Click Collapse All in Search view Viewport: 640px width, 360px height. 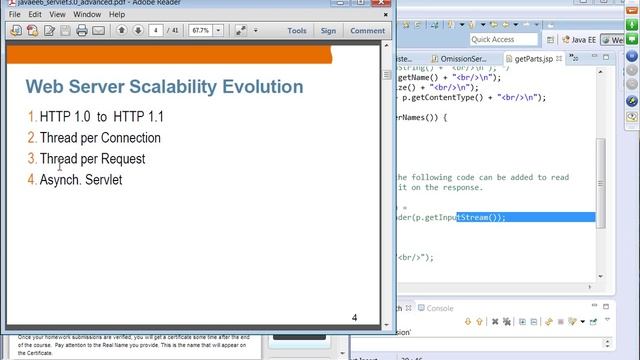(533, 322)
